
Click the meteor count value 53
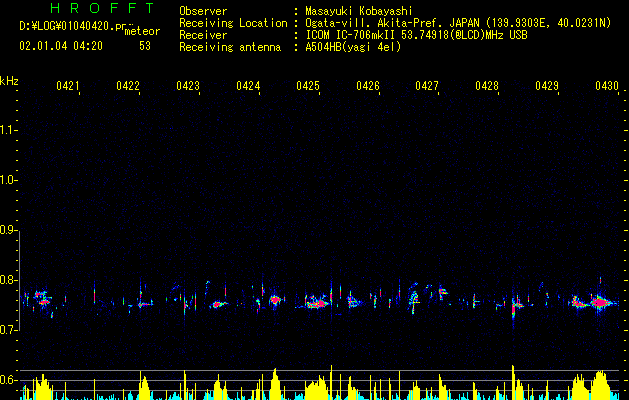(145, 46)
